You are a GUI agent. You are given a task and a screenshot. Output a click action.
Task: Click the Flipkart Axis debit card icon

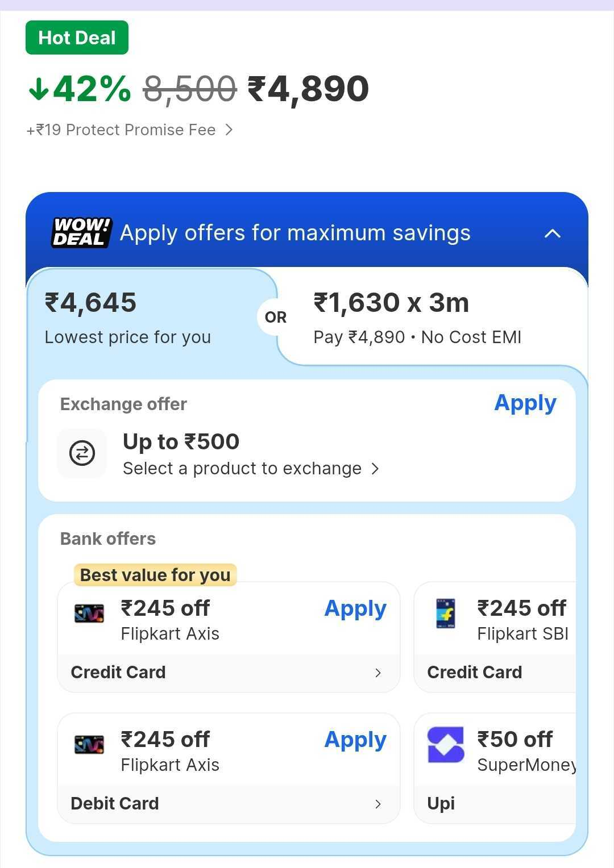tap(89, 744)
